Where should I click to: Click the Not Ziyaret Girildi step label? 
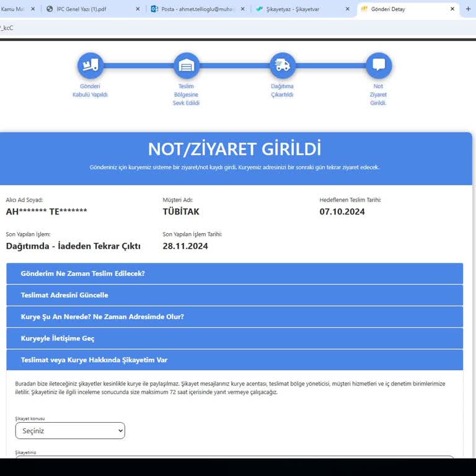(378, 94)
